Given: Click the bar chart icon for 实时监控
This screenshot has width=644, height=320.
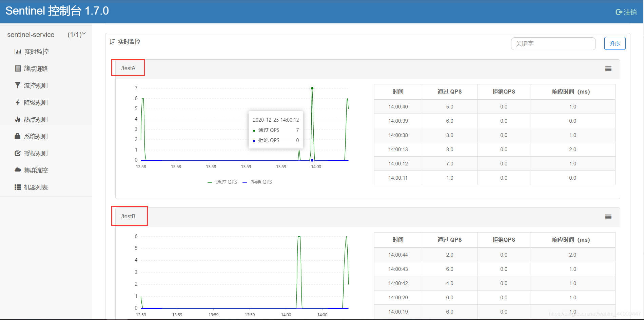Looking at the screenshot, I should click(18, 52).
